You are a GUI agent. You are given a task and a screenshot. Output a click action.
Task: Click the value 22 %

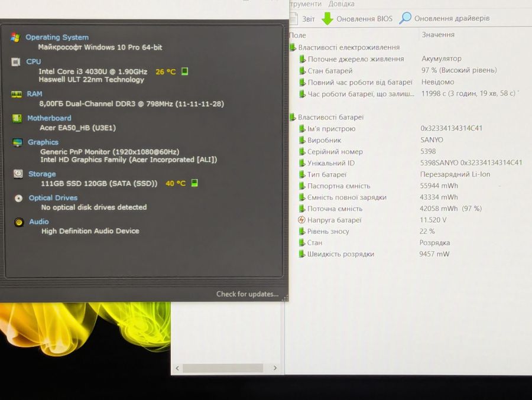coord(427,232)
